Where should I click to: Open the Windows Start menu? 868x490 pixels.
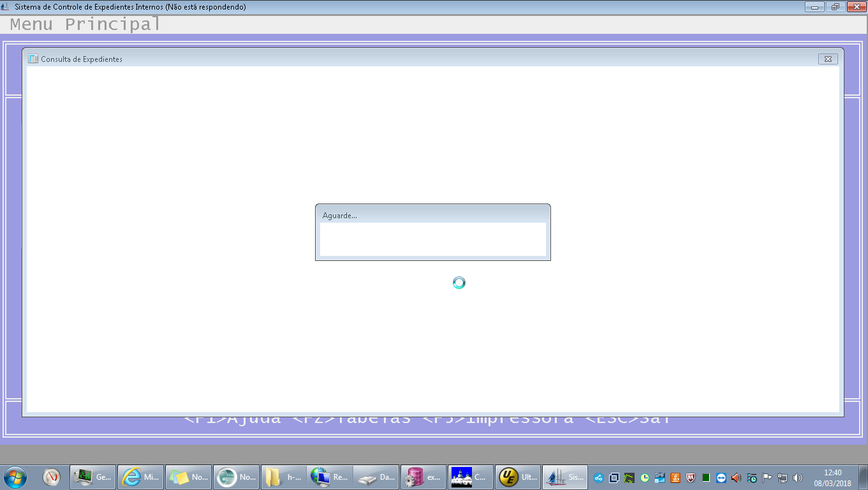tap(15, 477)
